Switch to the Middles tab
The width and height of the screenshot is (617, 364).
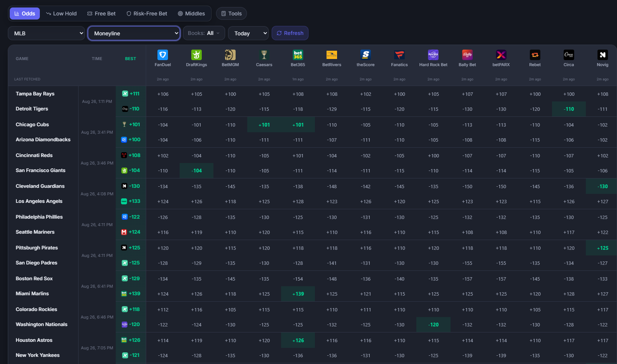(x=191, y=14)
